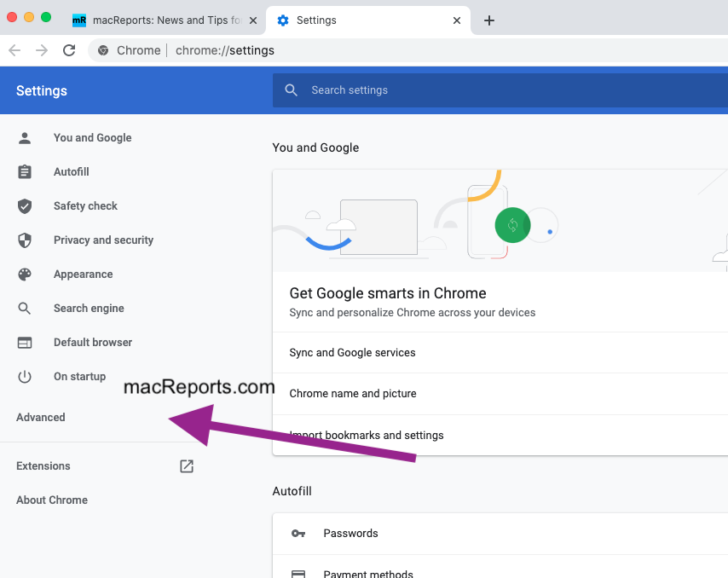Click the Sync and personalize Chrome subtitle
728x578 pixels.
(413, 313)
